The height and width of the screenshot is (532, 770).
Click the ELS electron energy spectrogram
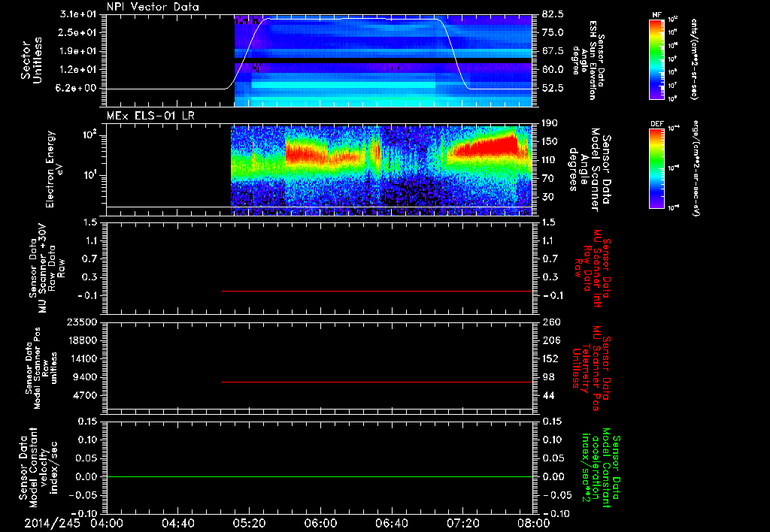click(x=381, y=171)
